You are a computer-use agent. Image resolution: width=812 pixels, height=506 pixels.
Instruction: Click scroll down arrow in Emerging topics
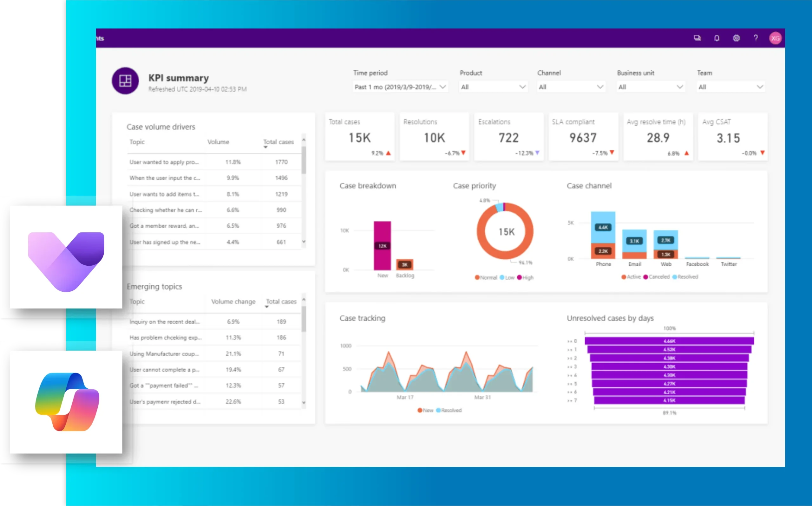(304, 402)
